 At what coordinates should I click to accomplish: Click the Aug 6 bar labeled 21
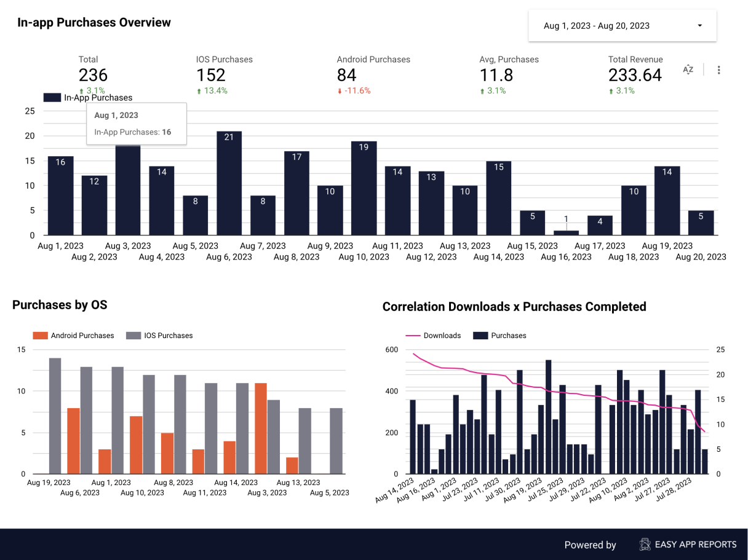[229, 183]
